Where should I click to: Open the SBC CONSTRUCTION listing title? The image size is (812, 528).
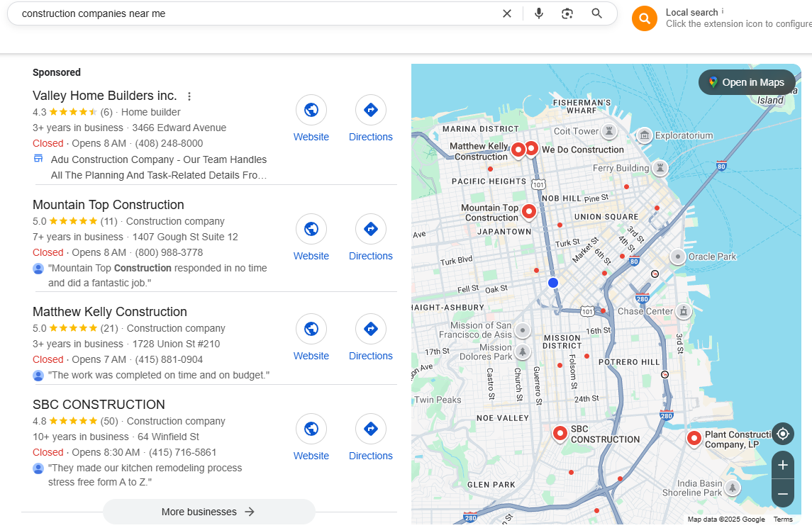click(x=99, y=405)
